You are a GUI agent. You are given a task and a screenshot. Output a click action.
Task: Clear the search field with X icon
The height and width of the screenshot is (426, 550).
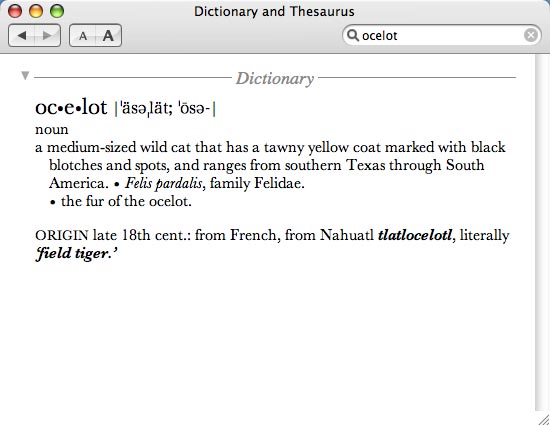pyautogui.click(x=531, y=35)
